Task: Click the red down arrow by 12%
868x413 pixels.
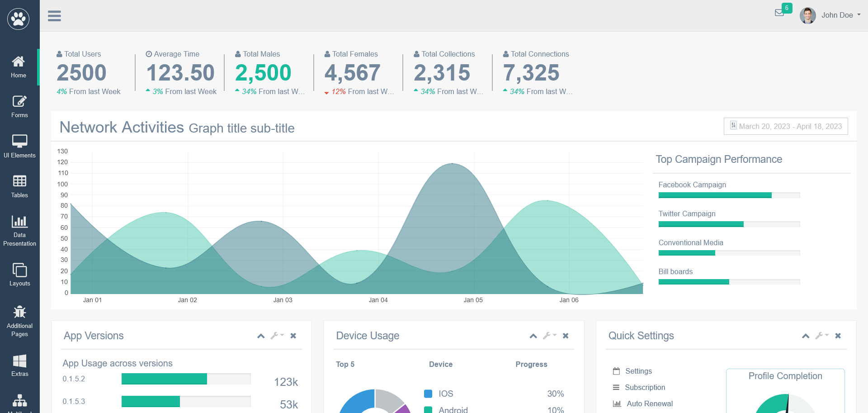Action: (326, 93)
